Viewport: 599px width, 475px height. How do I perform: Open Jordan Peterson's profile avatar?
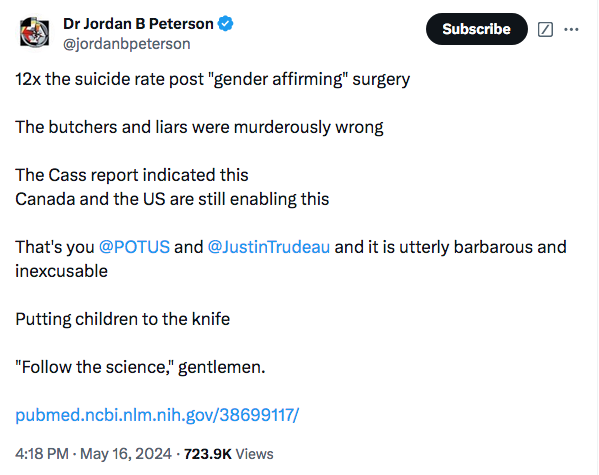pos(34,32)
